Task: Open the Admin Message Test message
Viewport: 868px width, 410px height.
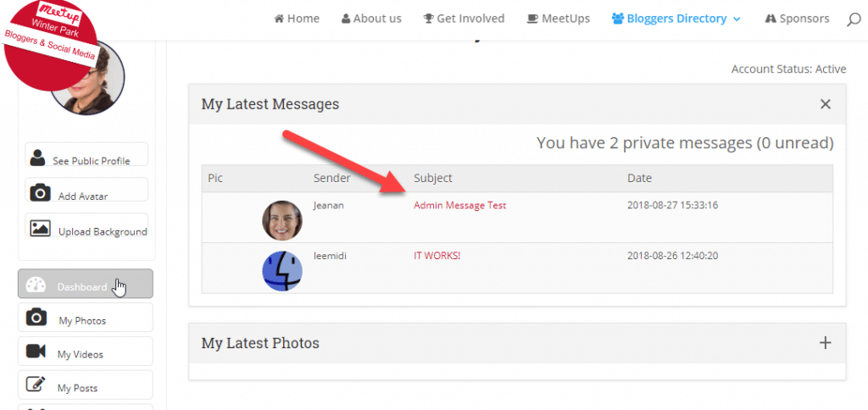Action: (460, 205)
